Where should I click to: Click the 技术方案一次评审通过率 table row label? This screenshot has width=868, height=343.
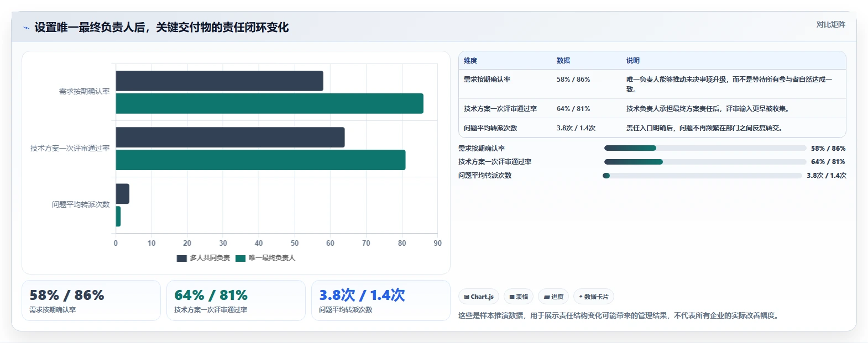point(500,109)
